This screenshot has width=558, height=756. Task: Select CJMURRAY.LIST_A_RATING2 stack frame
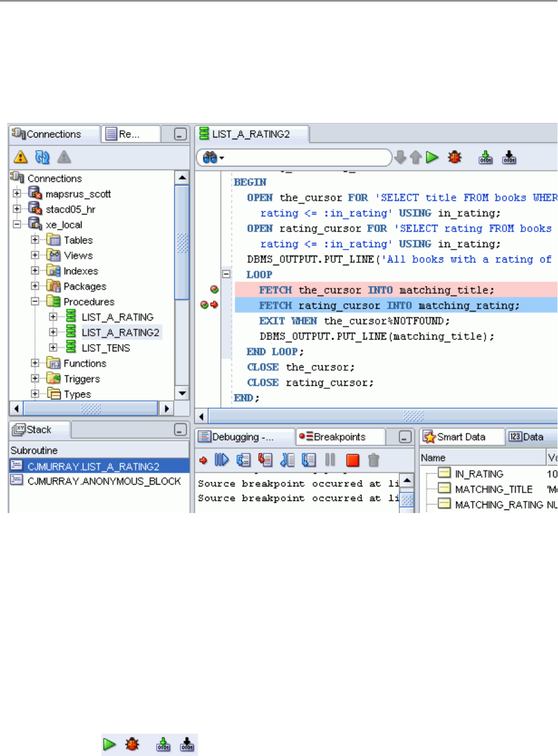point(100,465)
